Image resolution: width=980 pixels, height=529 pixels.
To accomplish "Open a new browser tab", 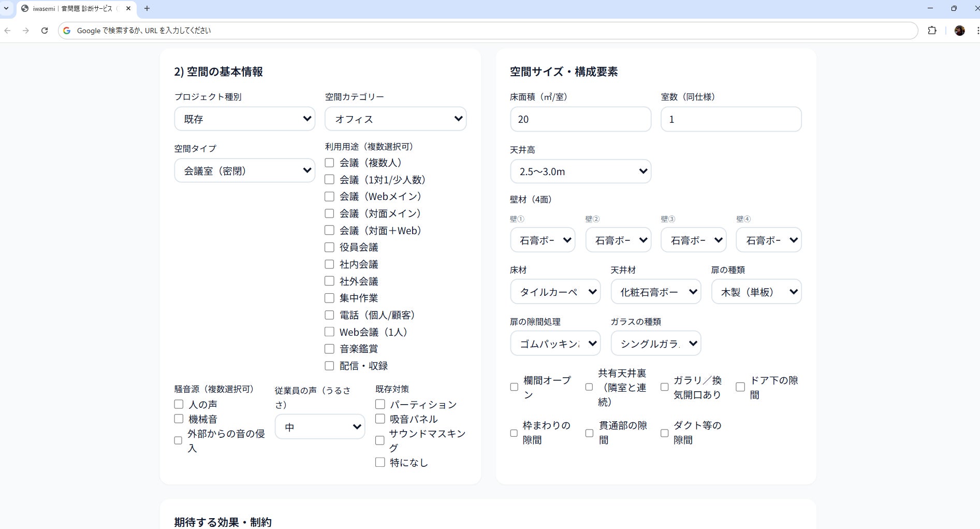I will [147, 8].
